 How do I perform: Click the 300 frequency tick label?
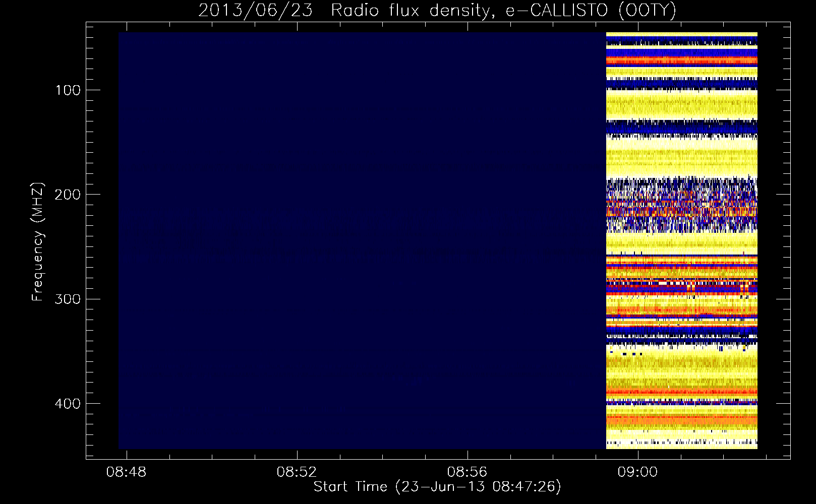click(68, 299)
